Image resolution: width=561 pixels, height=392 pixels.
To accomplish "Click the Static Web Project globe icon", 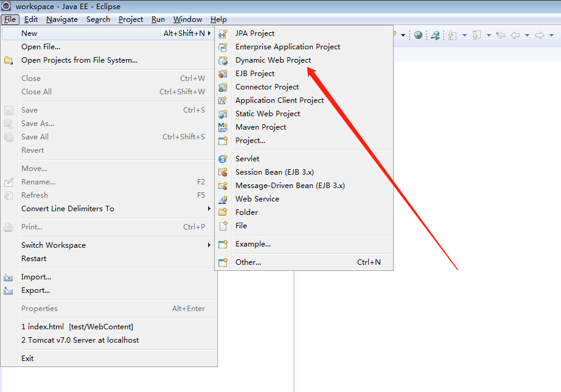I will pyautogui.click(x=223, y=114).
